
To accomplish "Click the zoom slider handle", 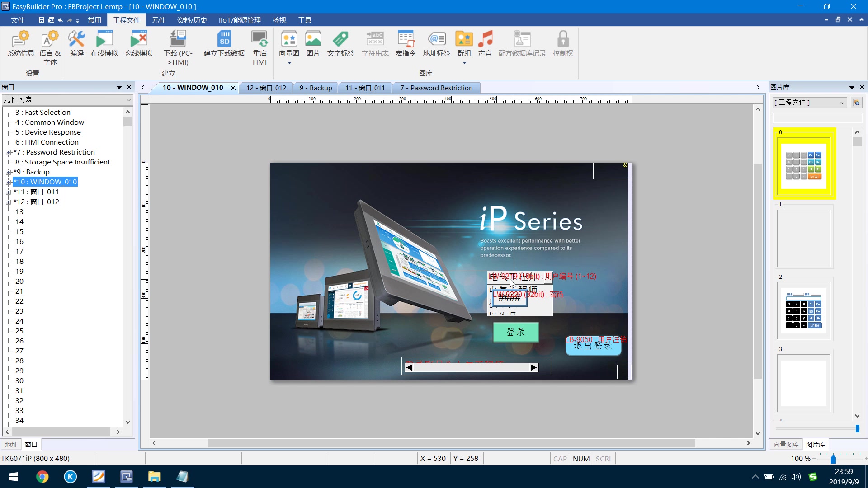I will click(x=833, y=459).
